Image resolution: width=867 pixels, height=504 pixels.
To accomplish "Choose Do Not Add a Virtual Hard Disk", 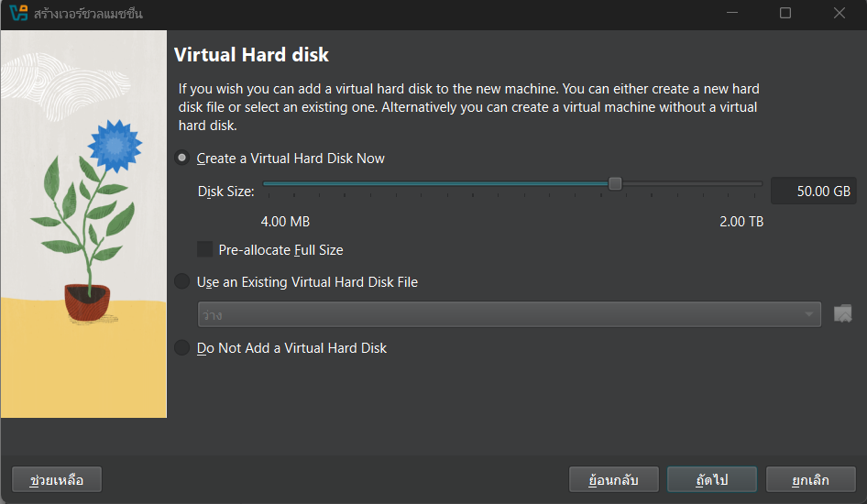I will pos(182,348).
